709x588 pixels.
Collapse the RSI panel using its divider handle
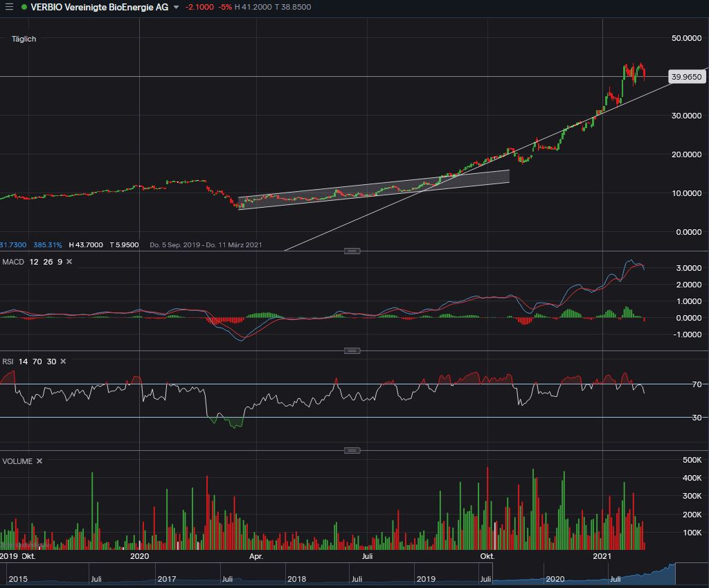tap(352, 350)
